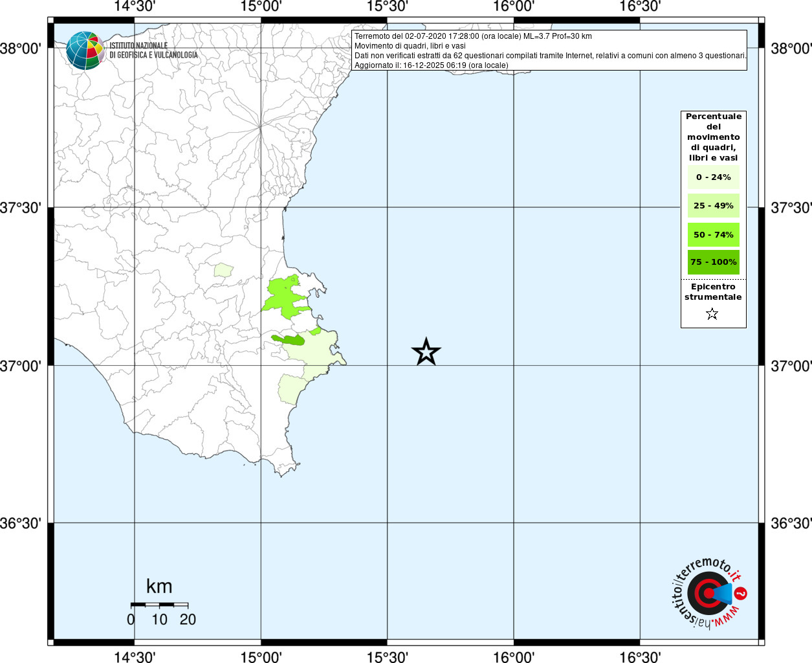Click the legend title 'Percentuale del movimento'

(x=714, y=137)
